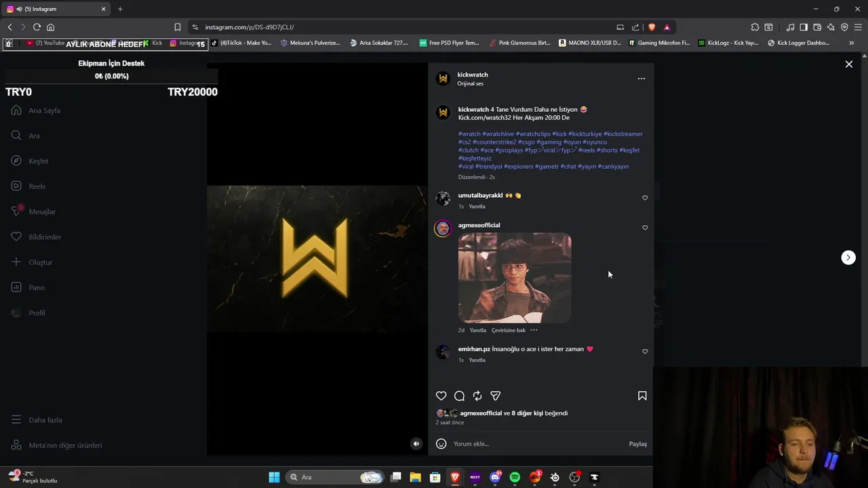Open the browser extensions puzzle icon

pyautogui.click(x=755, y=27)
